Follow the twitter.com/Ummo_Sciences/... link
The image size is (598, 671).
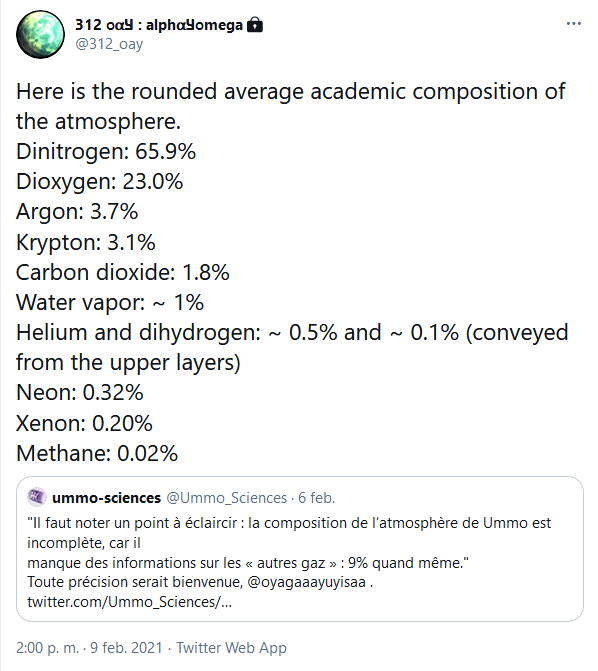(x=129, y=602)
